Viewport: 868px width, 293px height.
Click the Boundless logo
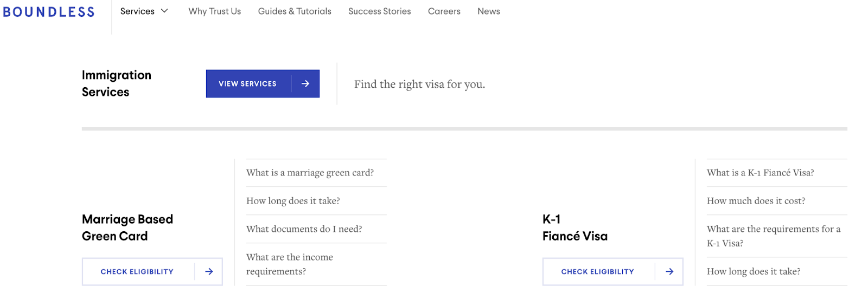49,12
